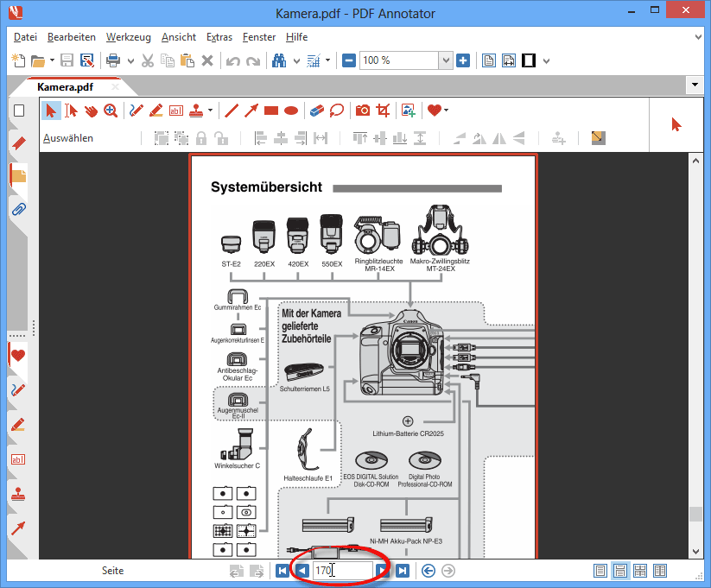Screen dimensions: 711x588
Task: Click the Snapshot camera tool
Action: coord(363,111)
